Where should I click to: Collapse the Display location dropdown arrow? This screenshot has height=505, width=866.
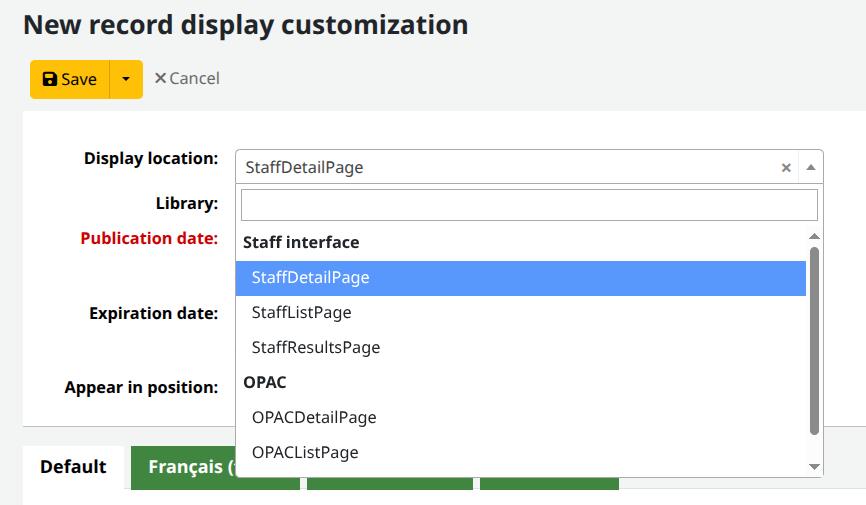[x=811, y=168]
